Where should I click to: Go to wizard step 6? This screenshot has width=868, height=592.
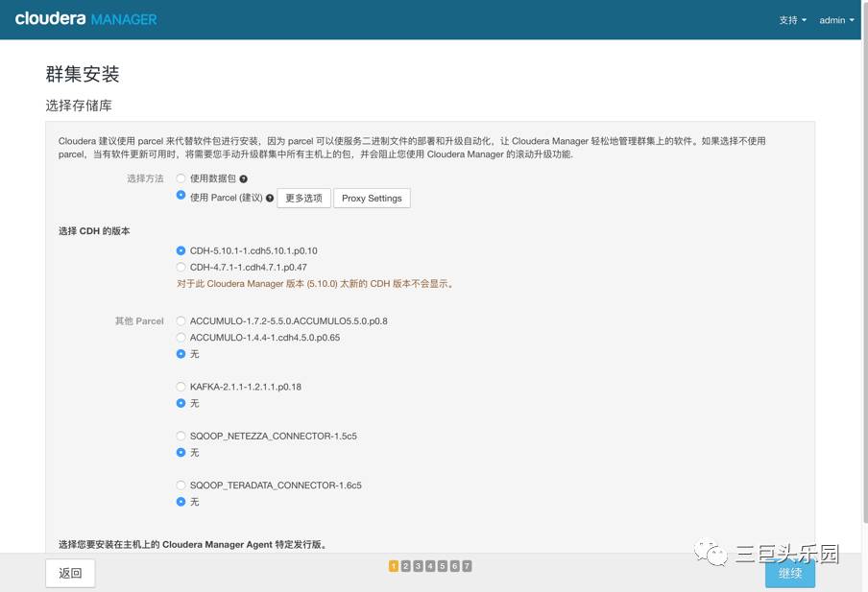pyautogui.click(x=454, y=566)
